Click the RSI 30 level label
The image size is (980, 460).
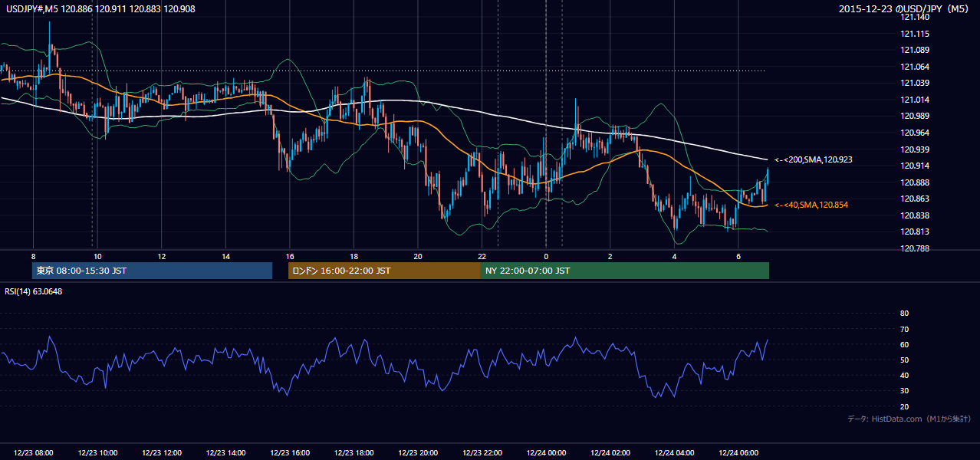tap(904, 391)
